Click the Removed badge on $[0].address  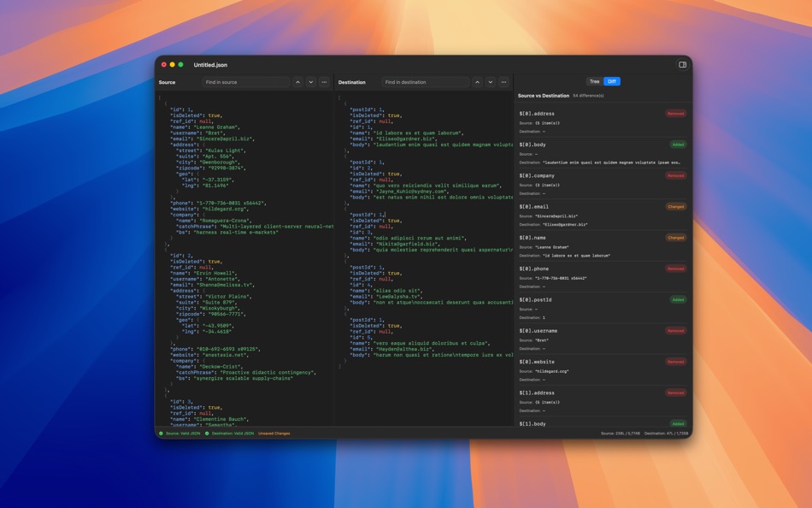(x=674, y=113)
